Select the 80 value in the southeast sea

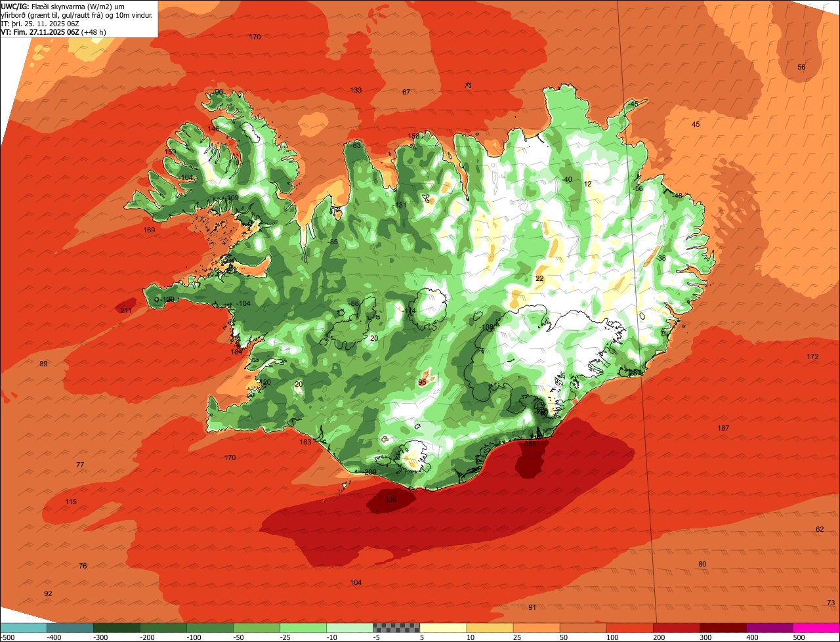coord(702,564)
